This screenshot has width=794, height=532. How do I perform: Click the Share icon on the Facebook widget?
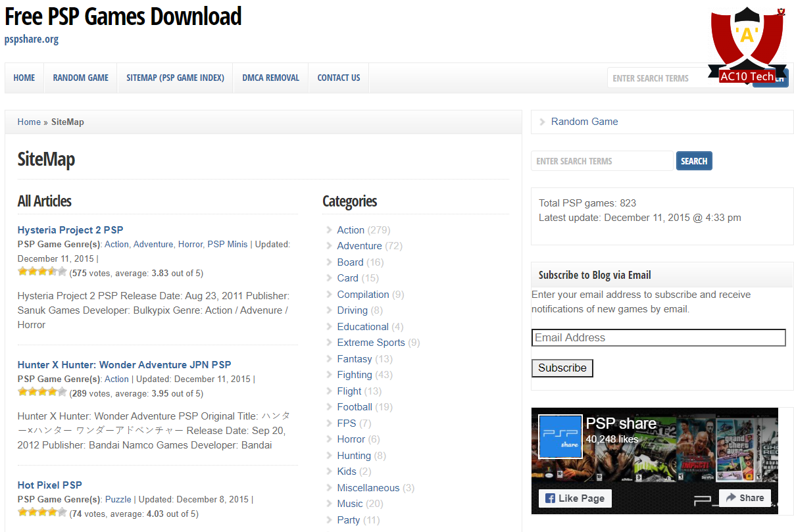point(732,498)
